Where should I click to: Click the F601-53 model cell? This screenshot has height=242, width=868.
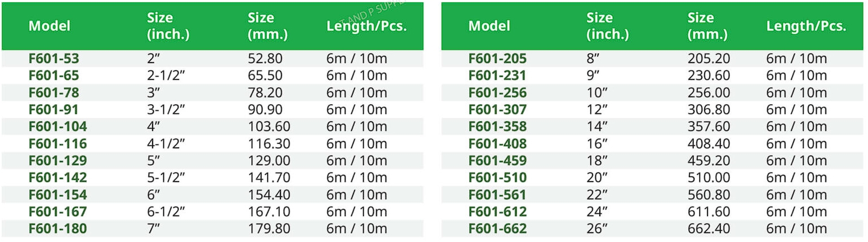pyautogui.click(x=54, y=59)
